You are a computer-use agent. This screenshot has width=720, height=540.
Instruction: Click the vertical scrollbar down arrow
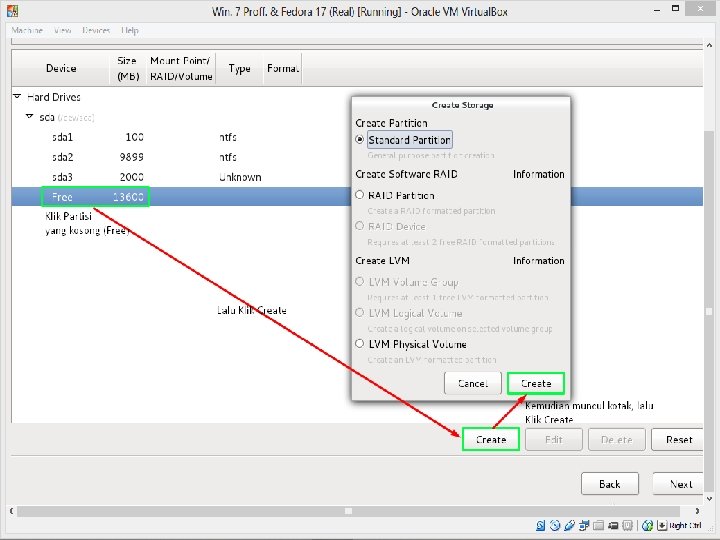point(709,499)
